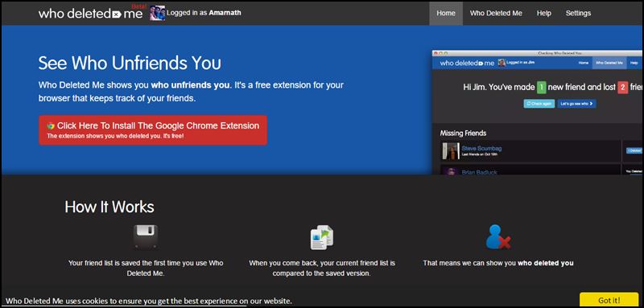The width and height of the screenshot is (644, 308).
Task: Click Steve Scumbag in Missing Friends preview
Action: click(481, 149)
